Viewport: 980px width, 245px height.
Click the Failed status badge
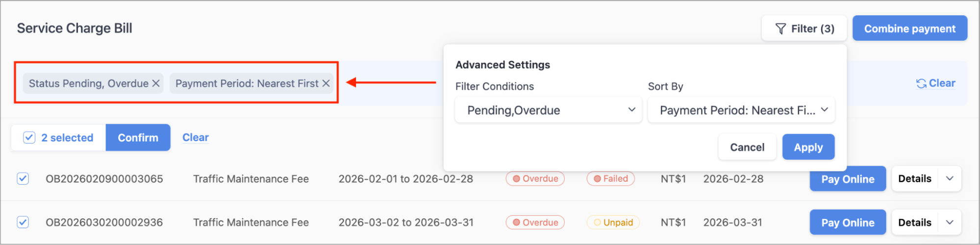[x=610, y=179]
